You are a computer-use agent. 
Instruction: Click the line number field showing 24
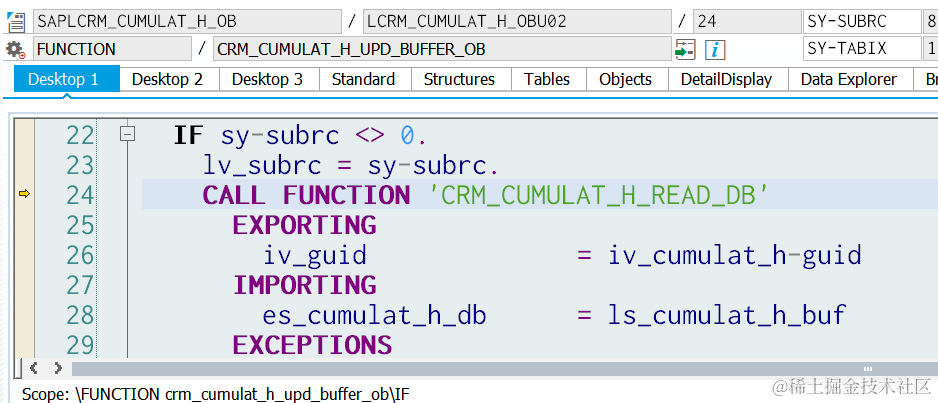pyautogui.click(x=746, y=22)
